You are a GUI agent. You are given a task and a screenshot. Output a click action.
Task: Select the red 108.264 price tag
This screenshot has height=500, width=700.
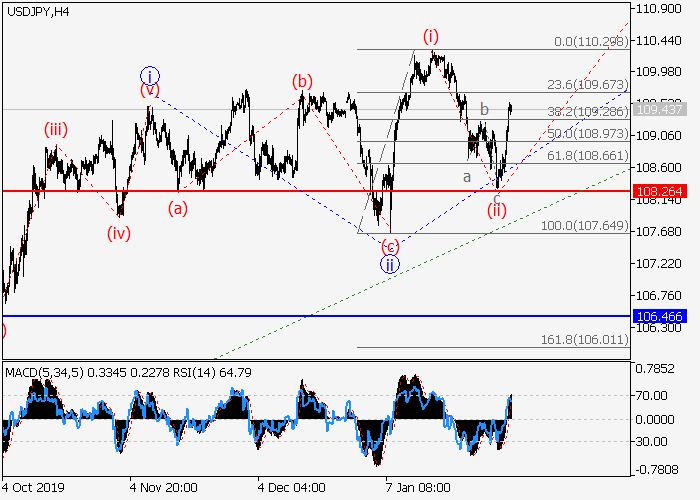(x=658, y=190)
